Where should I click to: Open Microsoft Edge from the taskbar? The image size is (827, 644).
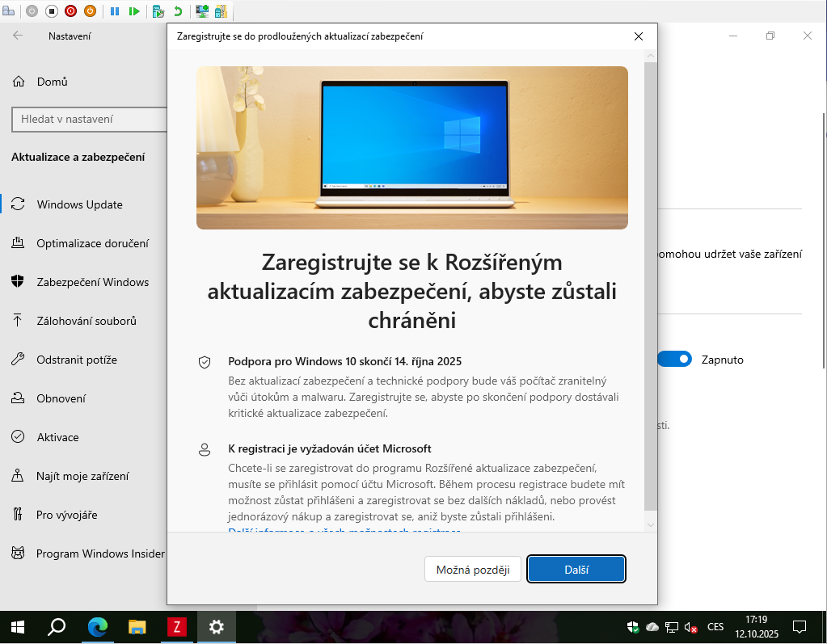[98, 626]
